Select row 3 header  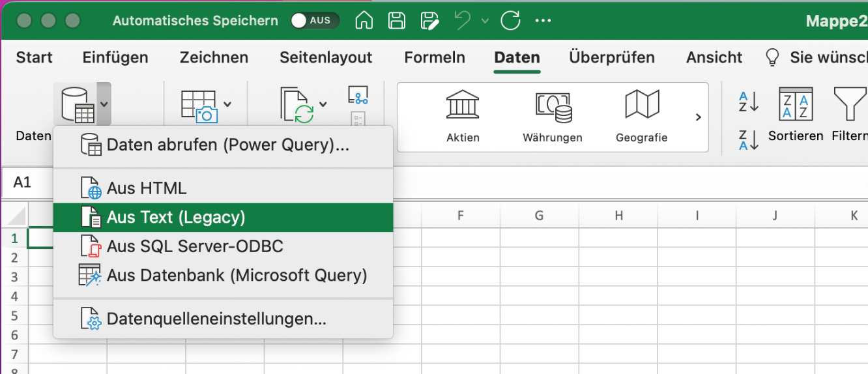[x=14, y=278]
